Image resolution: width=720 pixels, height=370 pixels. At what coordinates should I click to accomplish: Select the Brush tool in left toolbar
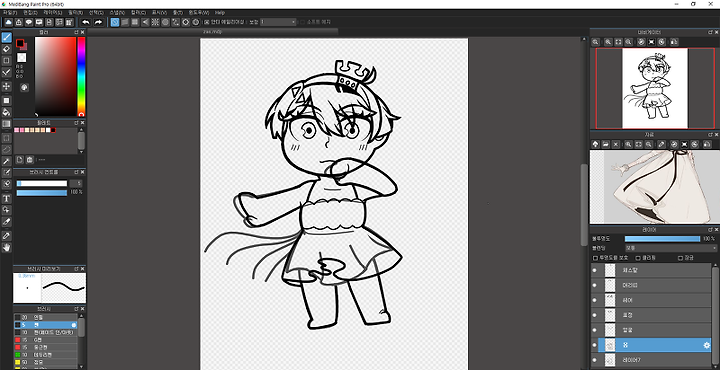tap(6, 38)
